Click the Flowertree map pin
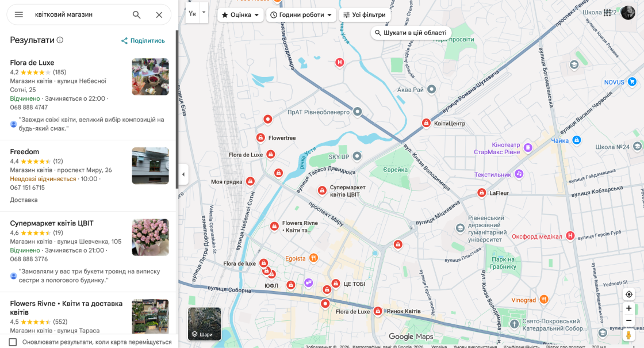 tap(260, 137)
